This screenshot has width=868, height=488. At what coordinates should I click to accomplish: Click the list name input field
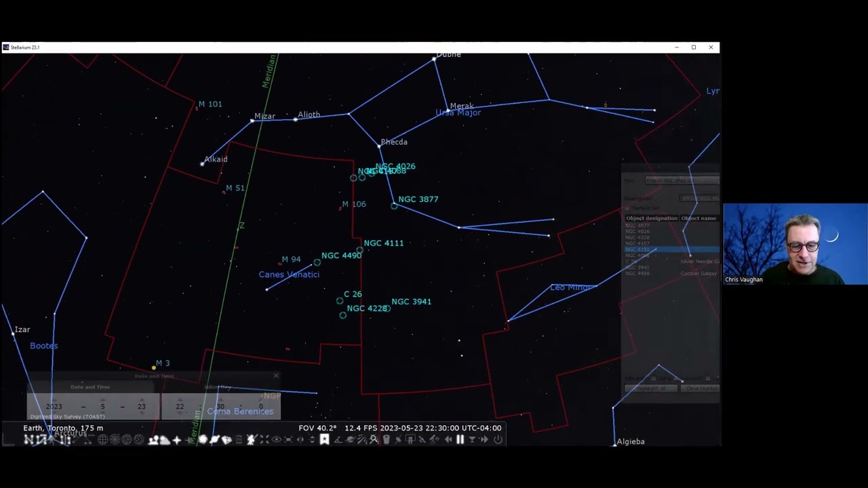pyautogui.click(x=682, y=180)
